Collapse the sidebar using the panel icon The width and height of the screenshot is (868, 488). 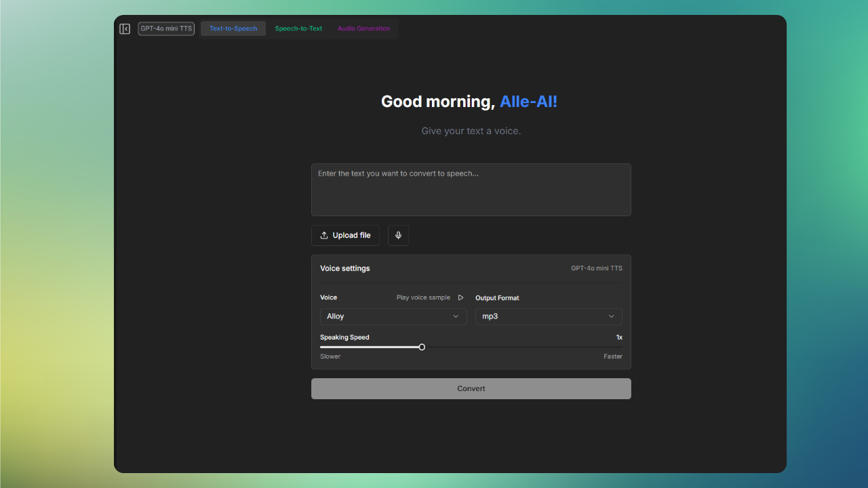tap(125, 28)
